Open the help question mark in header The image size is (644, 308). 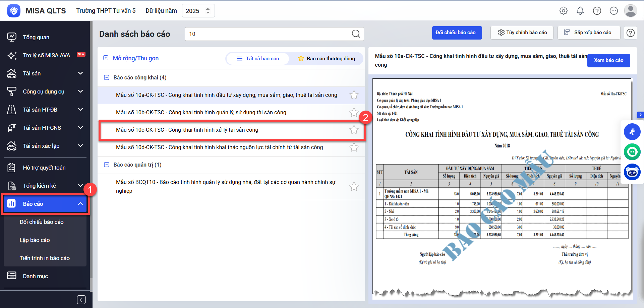[597, 11]
